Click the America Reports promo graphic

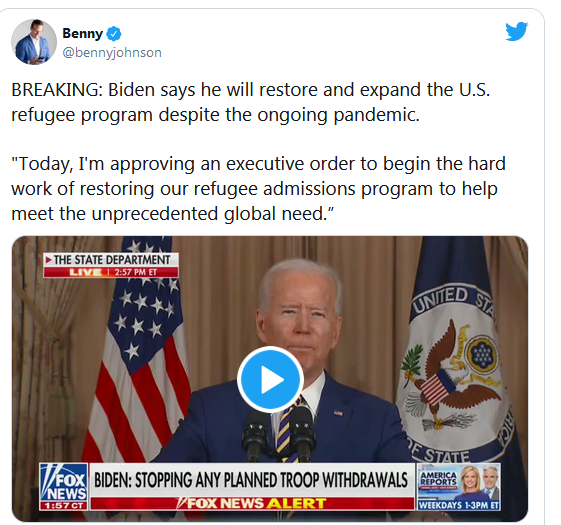(459, 482)
